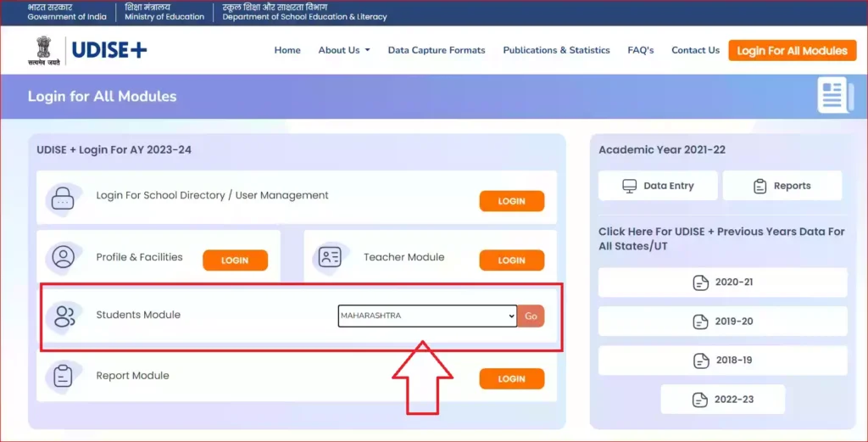868x442 pixels.
Task: Click the Report Module label
Action: point(133,376)
